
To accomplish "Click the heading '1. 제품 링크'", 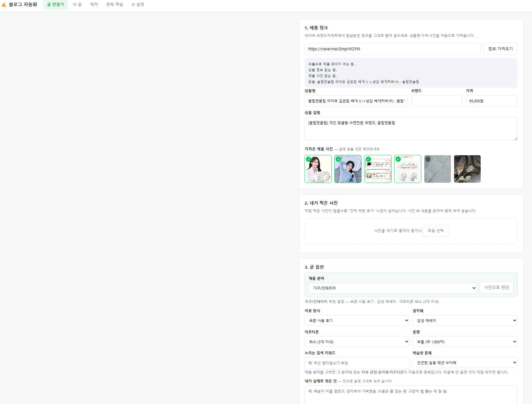I will pos(316,28).
